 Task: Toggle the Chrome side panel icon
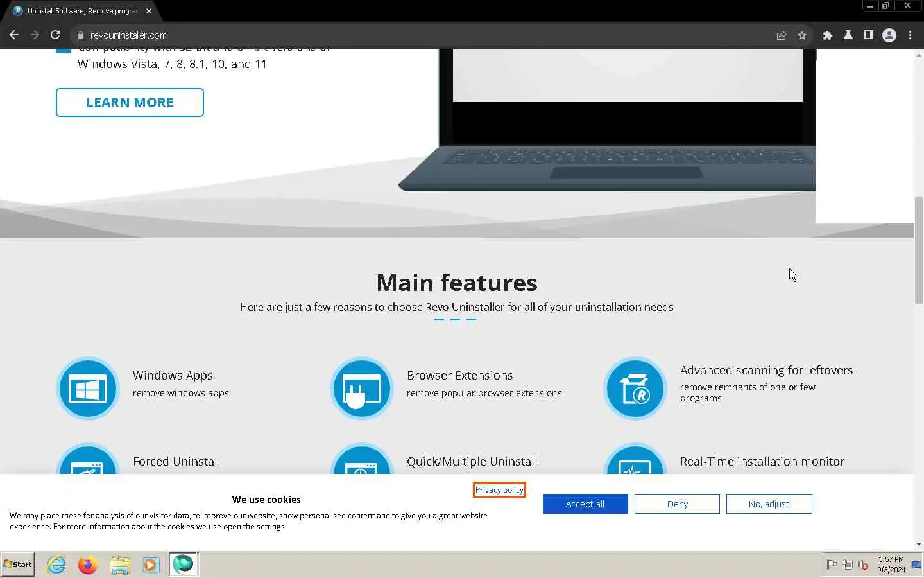pyautogui.click(x=868, y=35)
